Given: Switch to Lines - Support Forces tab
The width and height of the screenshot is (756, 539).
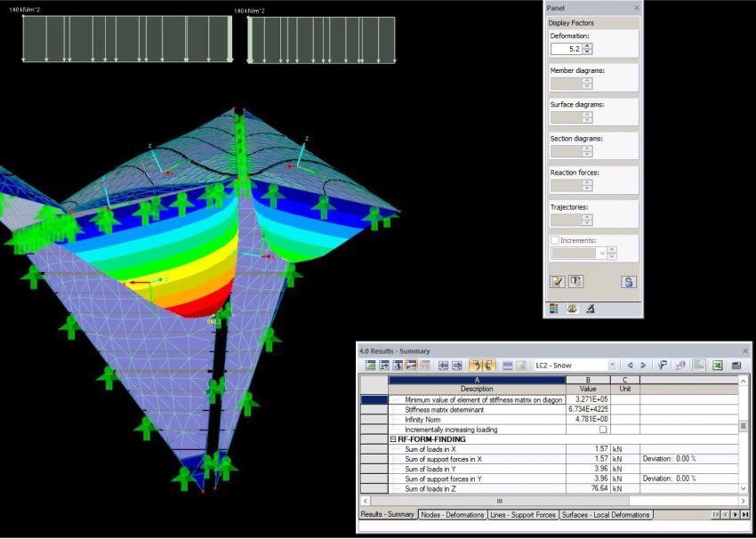Looking at the screenshot, I should pyautogui.click(x=523, y=515).
